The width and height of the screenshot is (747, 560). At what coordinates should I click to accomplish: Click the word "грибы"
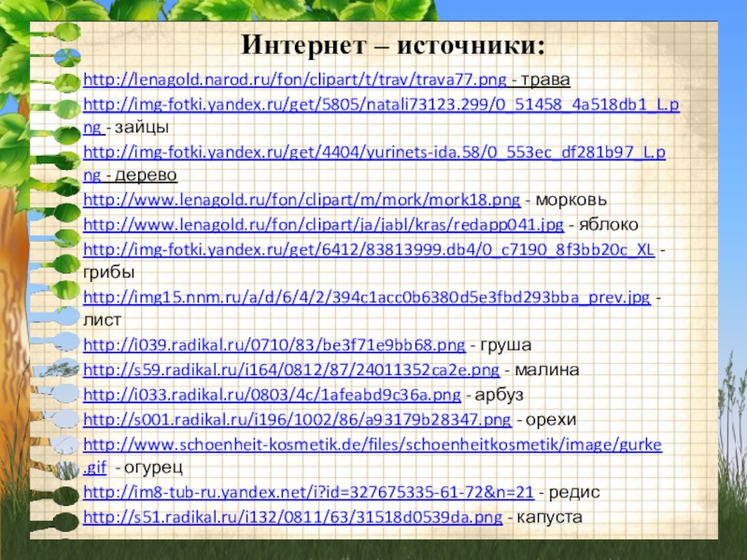[x=108, y=273]
